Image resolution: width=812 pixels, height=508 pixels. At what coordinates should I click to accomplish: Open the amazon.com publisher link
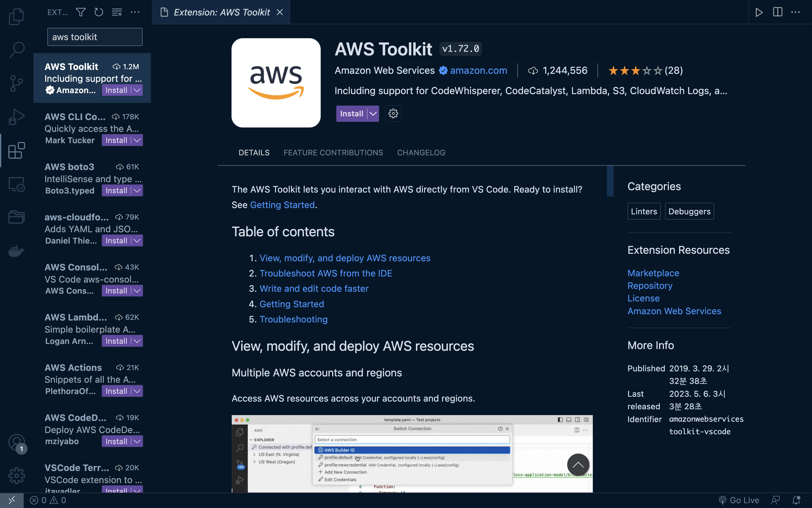(478, 70)
